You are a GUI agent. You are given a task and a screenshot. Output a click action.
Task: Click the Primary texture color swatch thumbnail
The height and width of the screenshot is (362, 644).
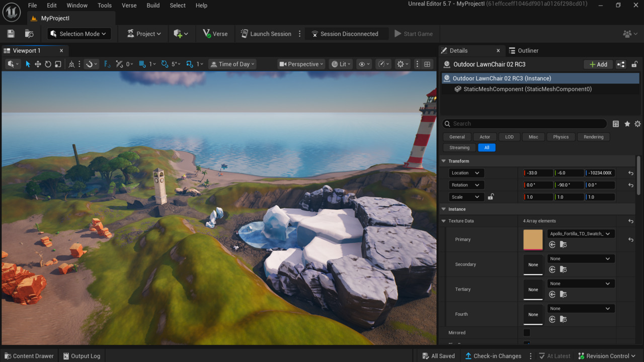(x=533, y=240)
